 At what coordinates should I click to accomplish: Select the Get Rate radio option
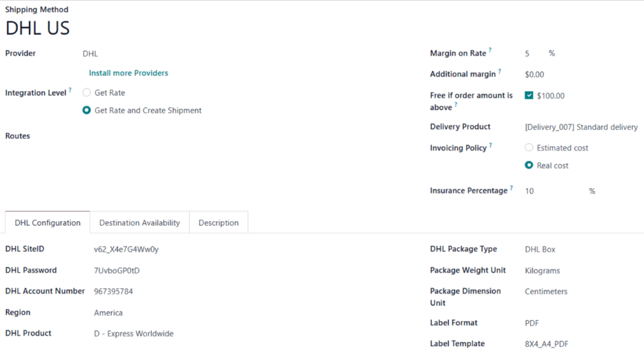pyautogui.click(x=87, y=93)
